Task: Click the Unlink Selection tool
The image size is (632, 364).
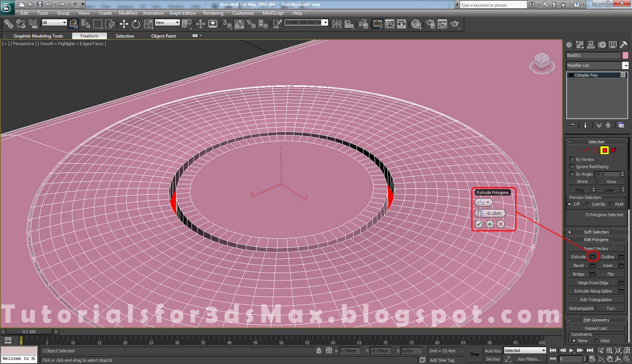Action: [x=21, y=24]
